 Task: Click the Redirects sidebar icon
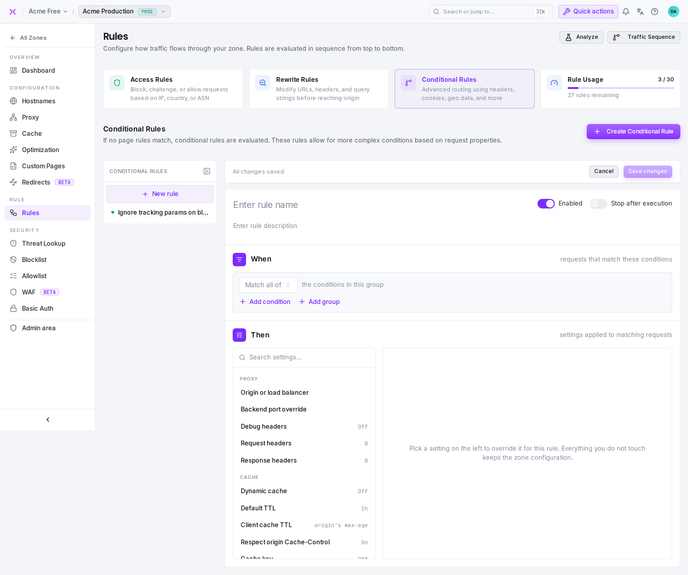(14, 182)
